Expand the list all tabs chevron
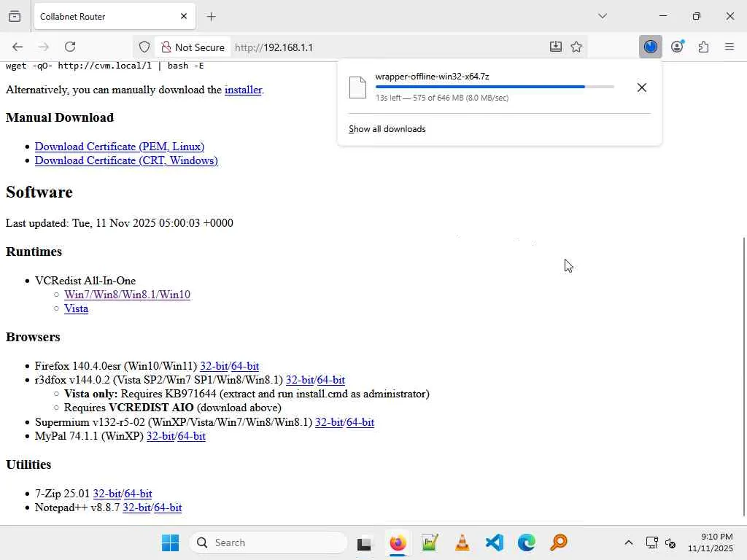This screenshot has height=560, width=747. click(x=603, y=16)
